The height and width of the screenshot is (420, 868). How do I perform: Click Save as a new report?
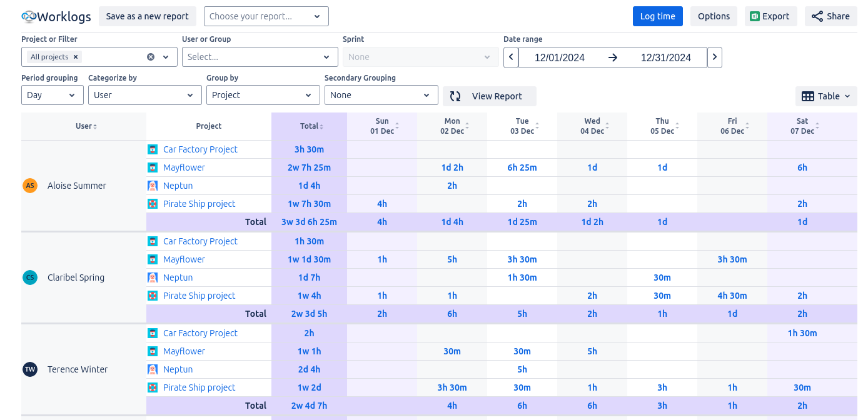[x=148, y=16]
